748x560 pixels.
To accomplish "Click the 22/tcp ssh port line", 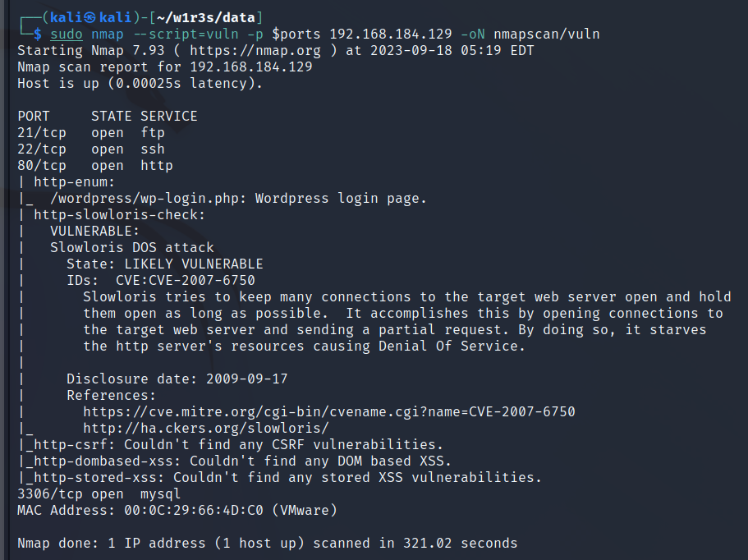I will tap(91, 149).
